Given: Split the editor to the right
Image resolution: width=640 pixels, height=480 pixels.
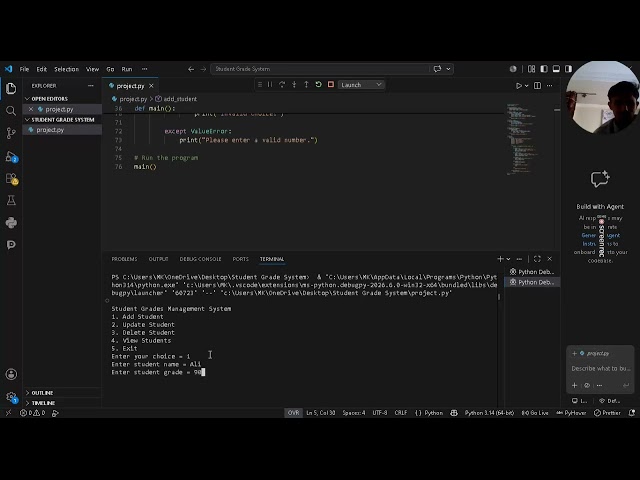Looking at the screenshot, I should pyautogui.click(x=538, y=86).
